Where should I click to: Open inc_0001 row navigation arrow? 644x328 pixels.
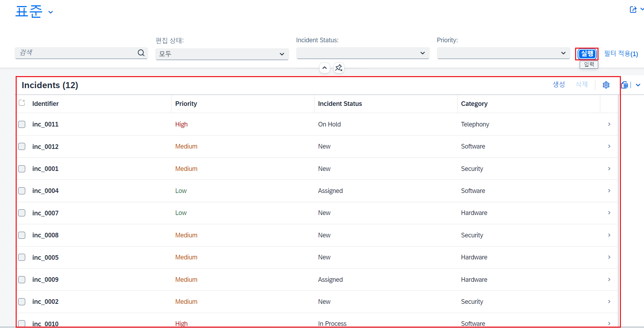point(609,168)
